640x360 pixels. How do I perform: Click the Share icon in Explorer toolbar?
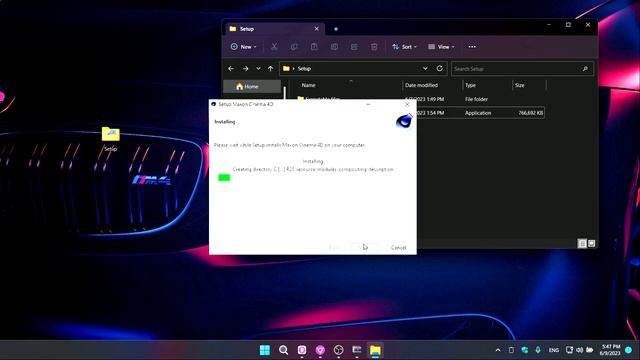(354, 47)
